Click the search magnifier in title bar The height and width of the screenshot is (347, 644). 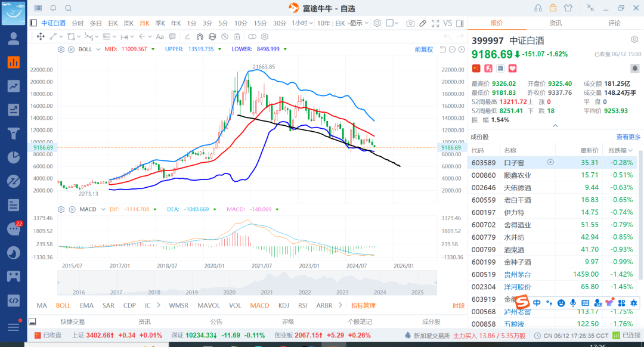tap(69, 8)
